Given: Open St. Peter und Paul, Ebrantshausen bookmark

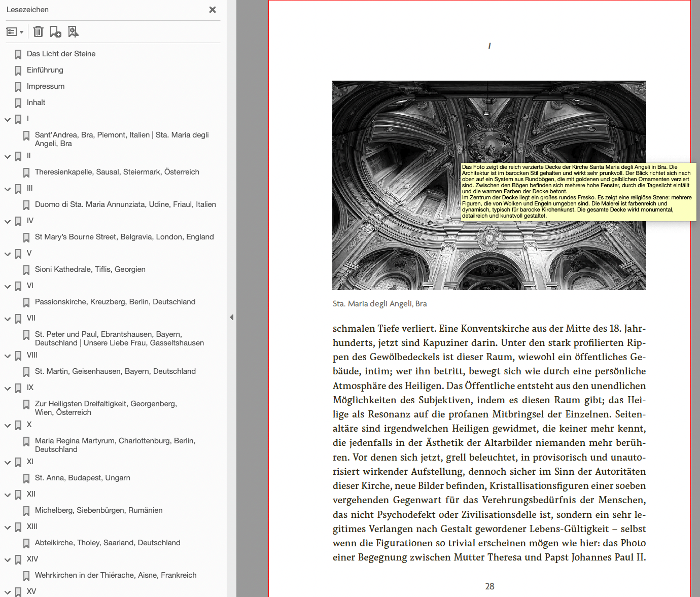Looking at the screenshot, I should tap(120, 338).
